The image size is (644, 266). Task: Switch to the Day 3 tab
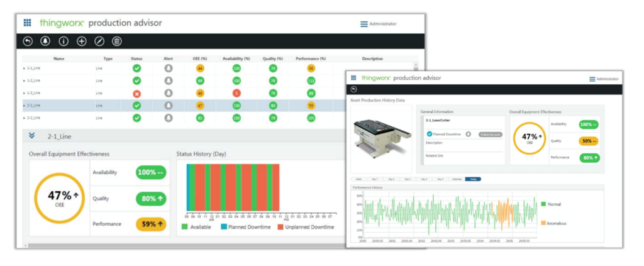pos(440,179)
